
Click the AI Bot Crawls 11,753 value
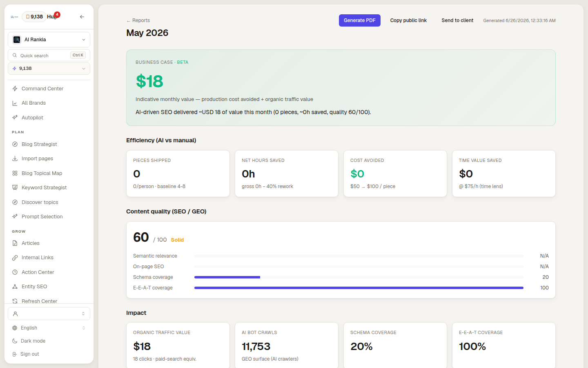256,346
